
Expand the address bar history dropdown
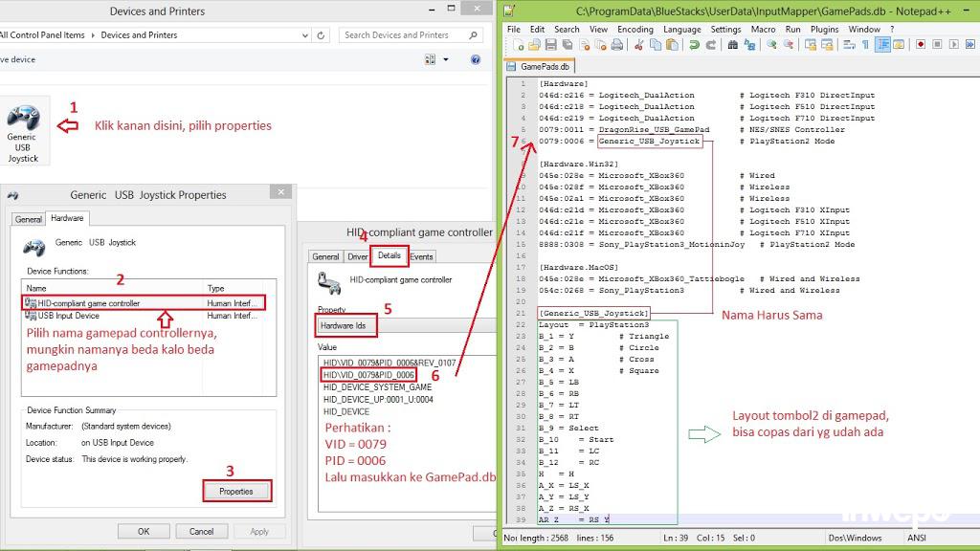(x=304, y=35)
